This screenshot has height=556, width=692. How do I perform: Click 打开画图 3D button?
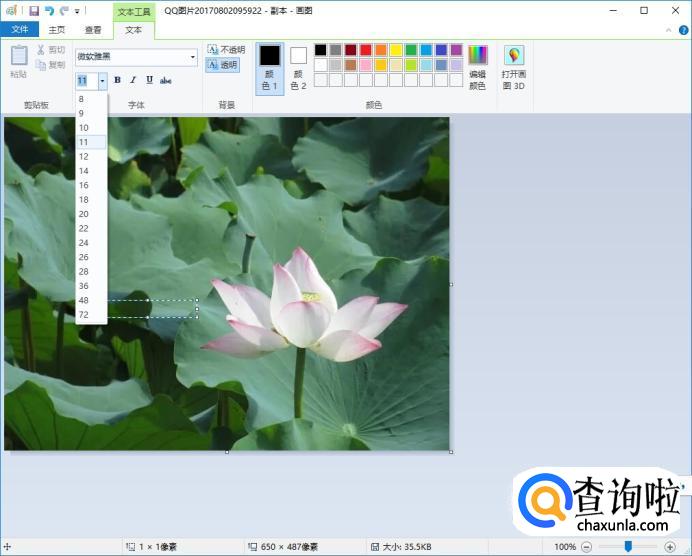point(514,68)
